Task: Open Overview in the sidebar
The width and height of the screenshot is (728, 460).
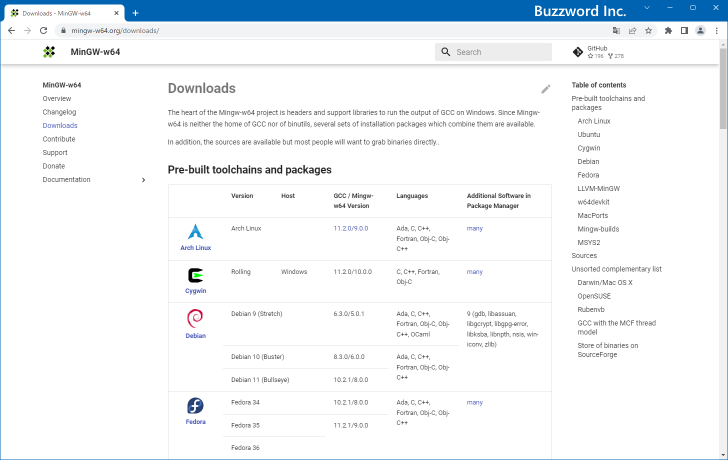Action: [x=57, y=98]
